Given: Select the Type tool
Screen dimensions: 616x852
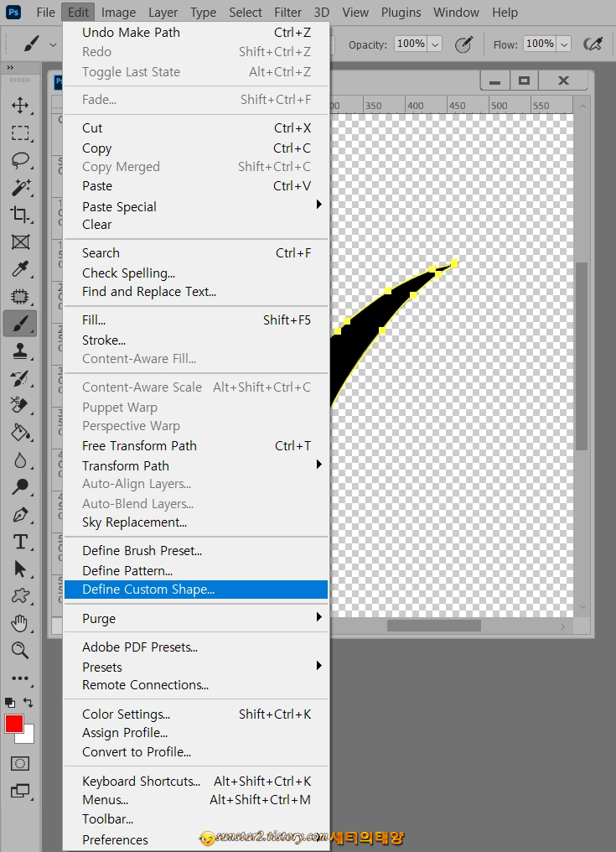Looking at the screenshot, I should (20, 542).
